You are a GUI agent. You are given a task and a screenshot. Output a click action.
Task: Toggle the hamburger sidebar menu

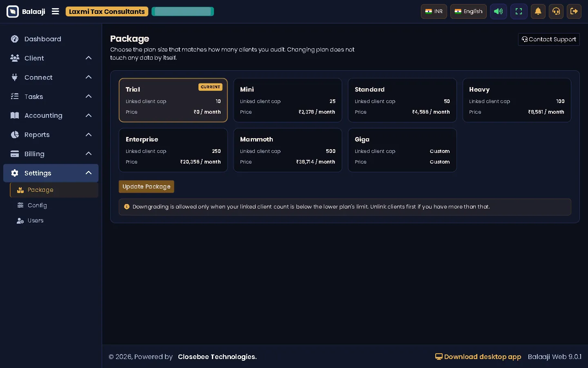point(56,11)
